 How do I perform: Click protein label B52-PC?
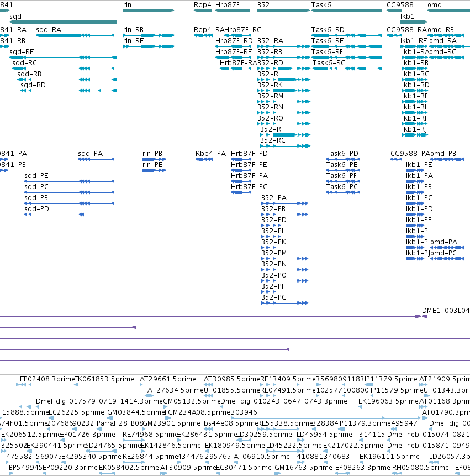click(x=273, y=297)
